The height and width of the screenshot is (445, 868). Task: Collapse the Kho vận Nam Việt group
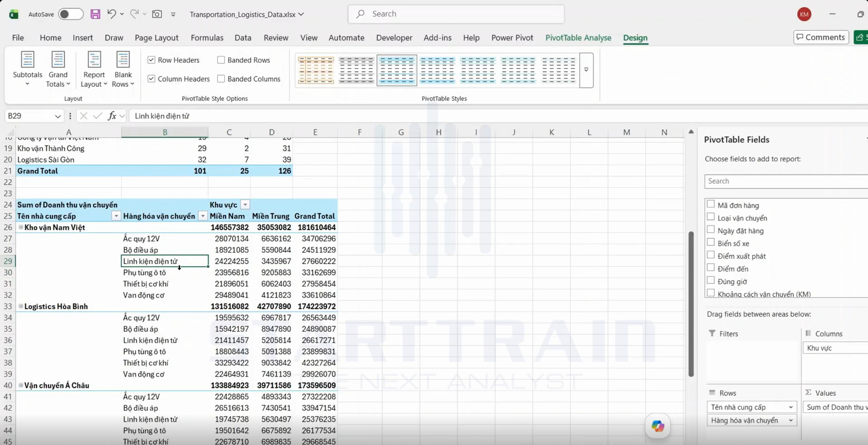[21, 227]
